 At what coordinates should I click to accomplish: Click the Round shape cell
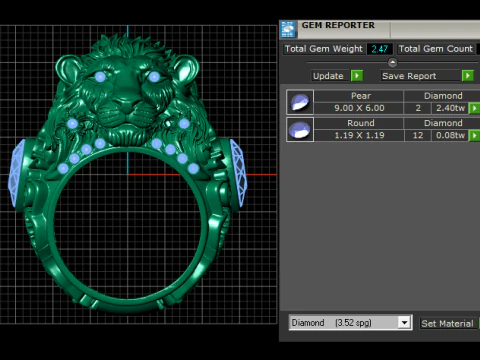359,123
